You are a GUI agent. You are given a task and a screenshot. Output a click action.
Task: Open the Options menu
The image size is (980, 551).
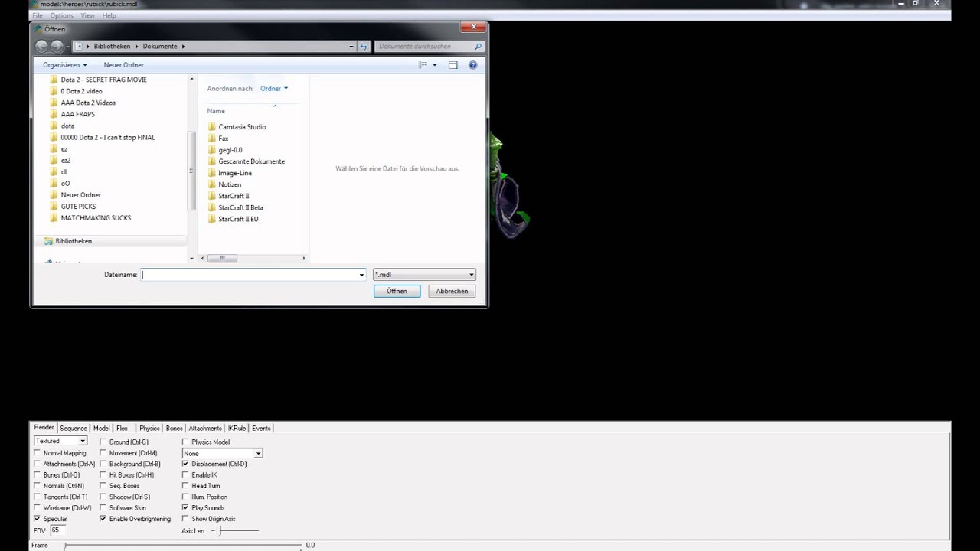pos(61,15)
